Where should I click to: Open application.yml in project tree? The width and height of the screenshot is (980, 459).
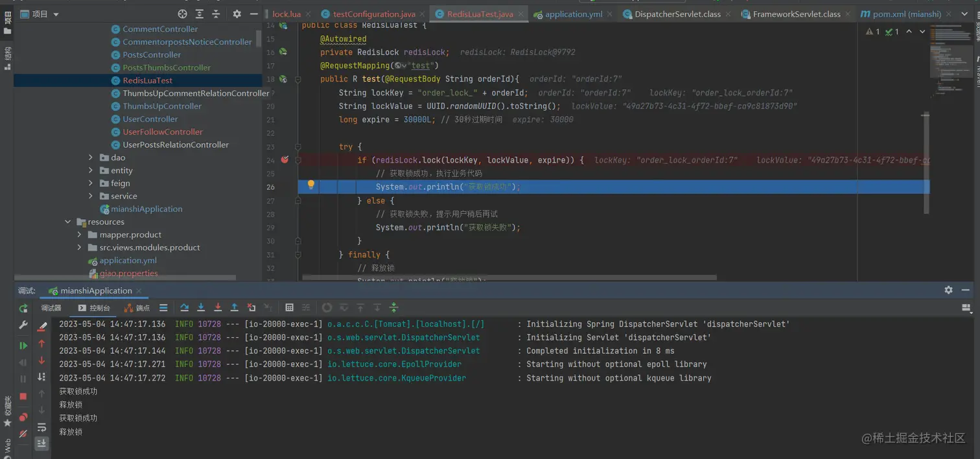[128, 261]
